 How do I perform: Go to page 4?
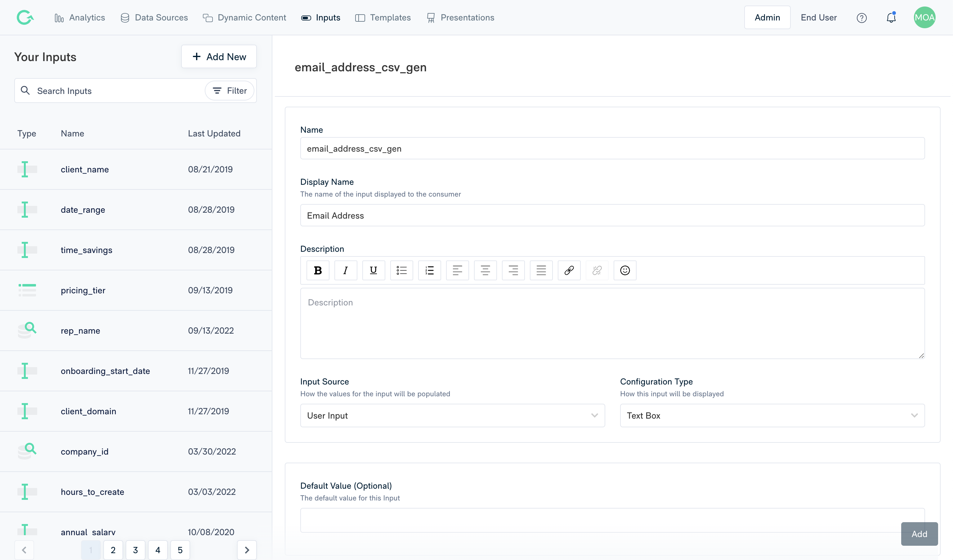pos(158,550)
